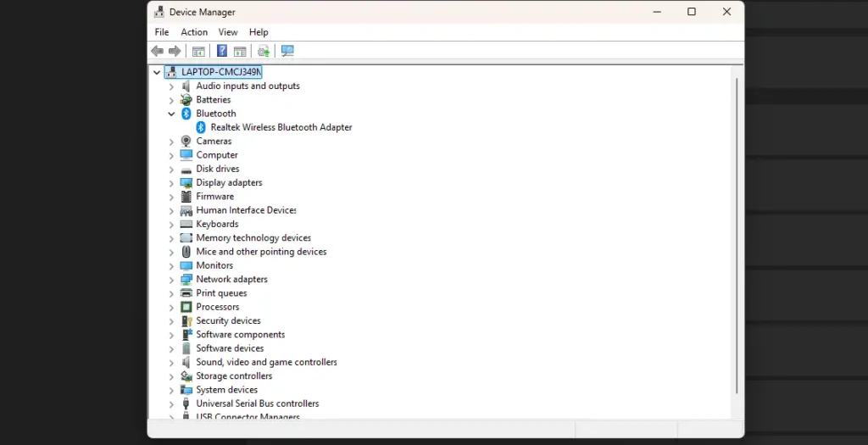Select the LAPTOP-CMCJ349N computer name

221,72
